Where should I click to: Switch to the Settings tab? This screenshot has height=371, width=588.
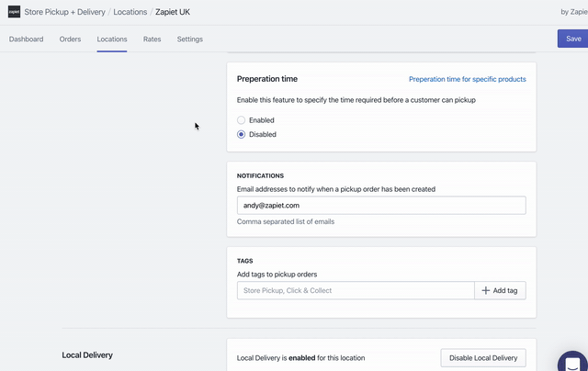190,39
